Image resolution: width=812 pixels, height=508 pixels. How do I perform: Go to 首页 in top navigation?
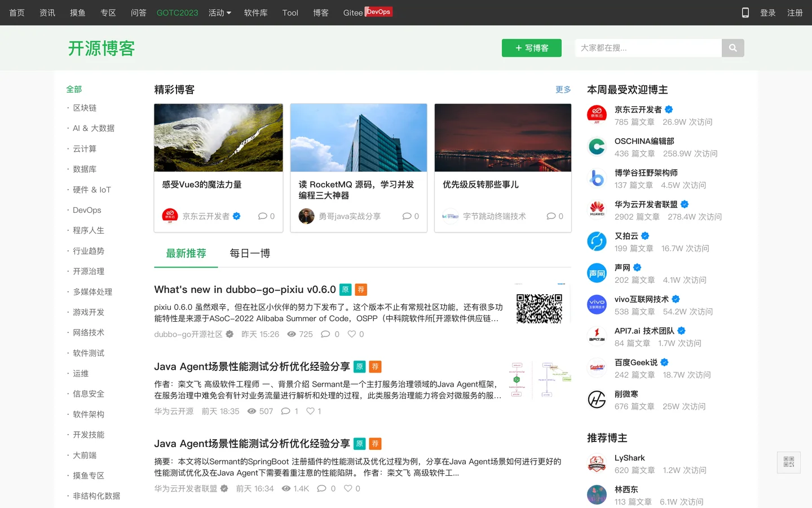pos(17,12)
